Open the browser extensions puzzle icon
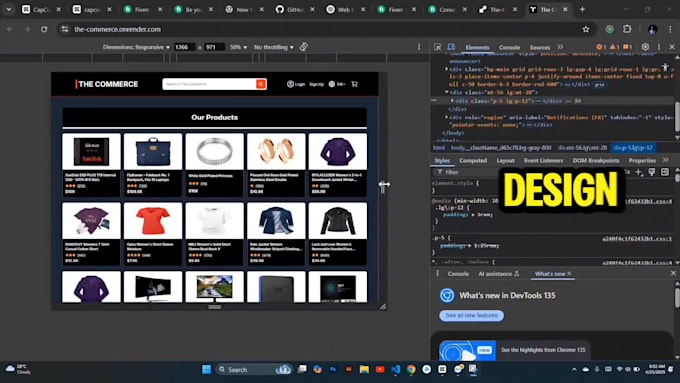Screen dimensions: 680x383 click(627, 29)
